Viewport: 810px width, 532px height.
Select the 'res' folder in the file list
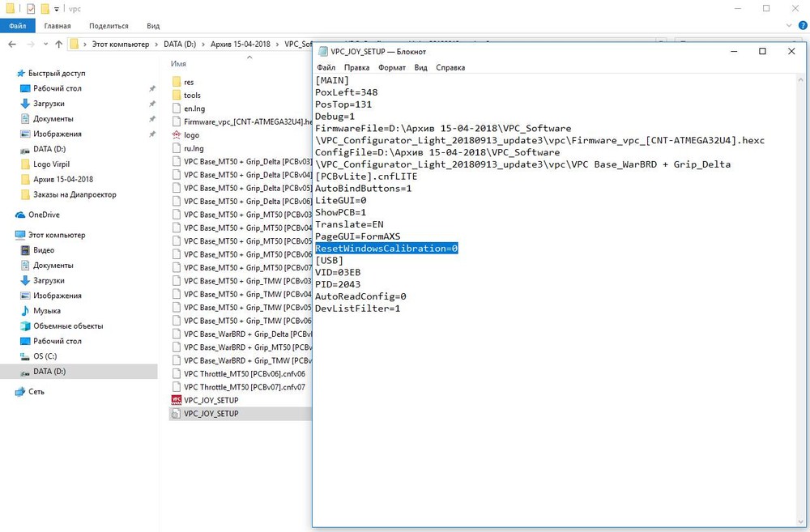(189, 82)
